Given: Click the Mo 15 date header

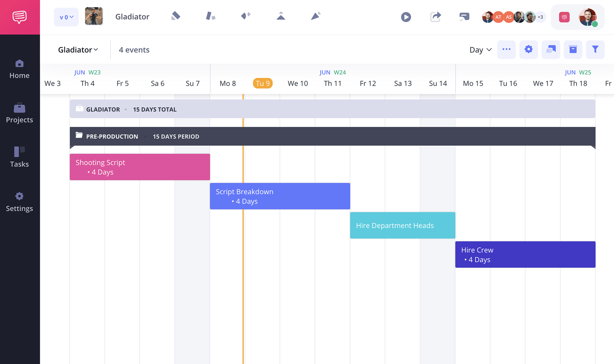Looking at the screenshot, I should [x=473, y=83].
